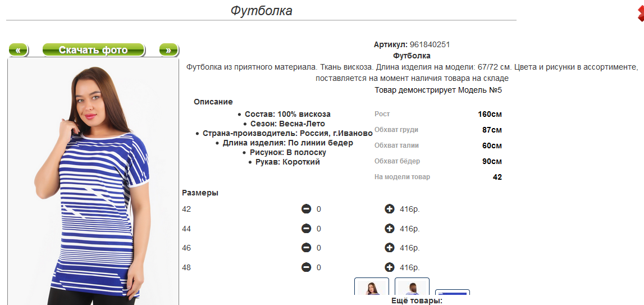Open the second product thumbnail, back view
Image resolution: width=644 pixels, height=305 pixels.
pos(412,288)
